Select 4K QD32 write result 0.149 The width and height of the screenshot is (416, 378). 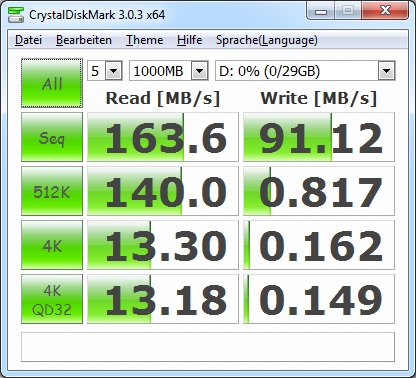click(x=319, y=299)
